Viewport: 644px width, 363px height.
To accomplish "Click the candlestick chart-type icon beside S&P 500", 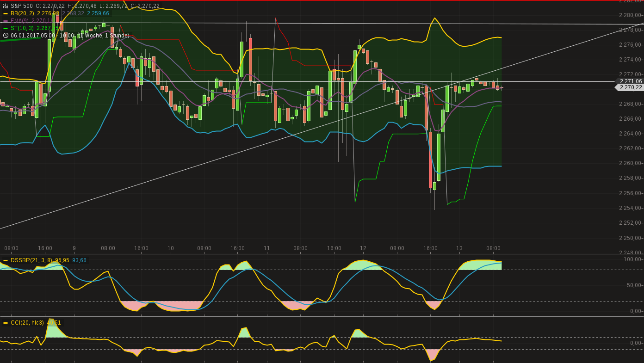I will coord(5,6).
